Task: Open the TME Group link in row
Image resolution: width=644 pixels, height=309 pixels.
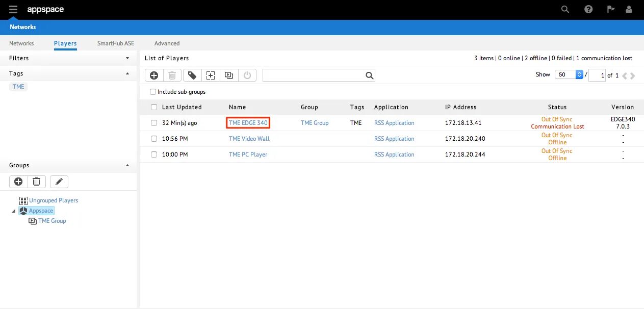Action: click(315, 123)
